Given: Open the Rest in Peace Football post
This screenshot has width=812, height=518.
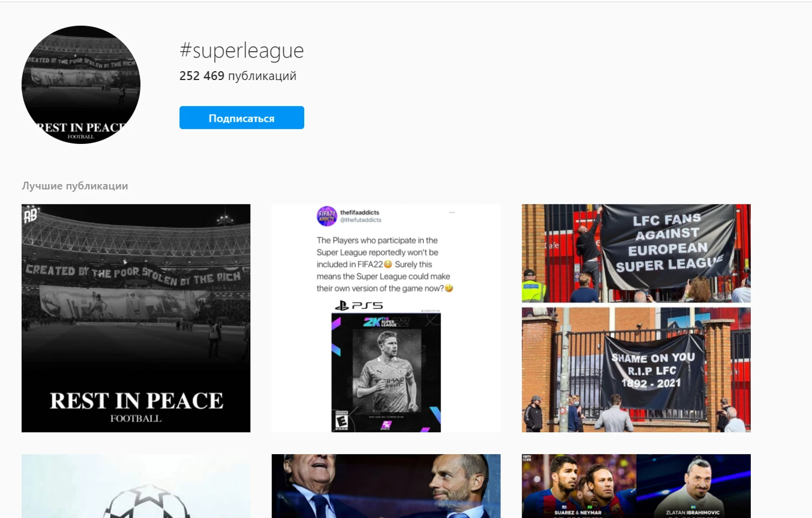Looking at the screenshot, I should 136,318.
